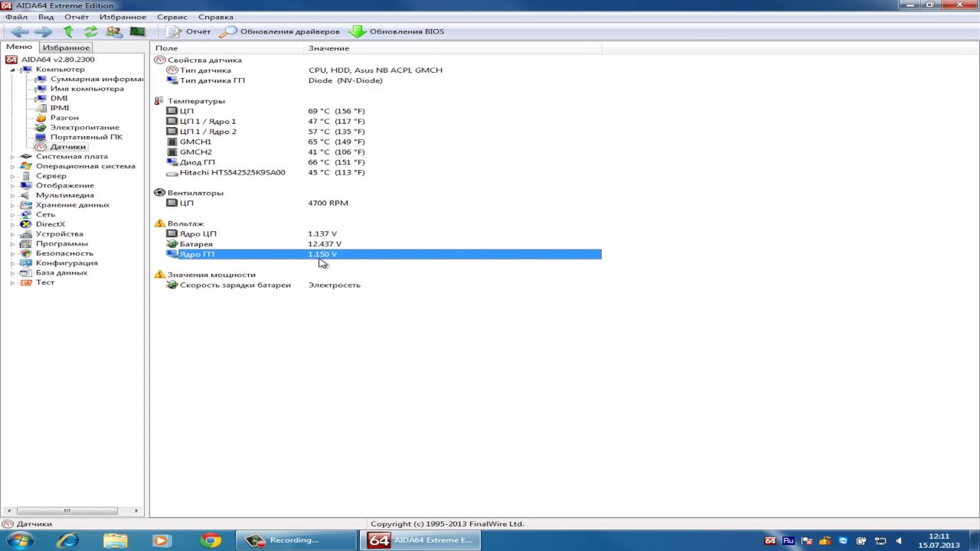This screenshot has height=551, width=980.
Task: Click sidebar scrollbar right arrow
Action: 136,510
